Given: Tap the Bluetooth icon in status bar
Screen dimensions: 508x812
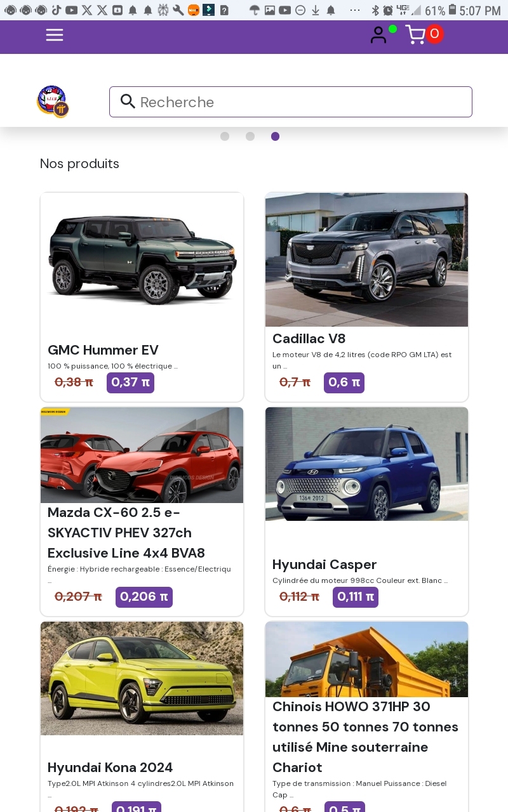Looking at the screenshot, I should (x=375, y=10).
